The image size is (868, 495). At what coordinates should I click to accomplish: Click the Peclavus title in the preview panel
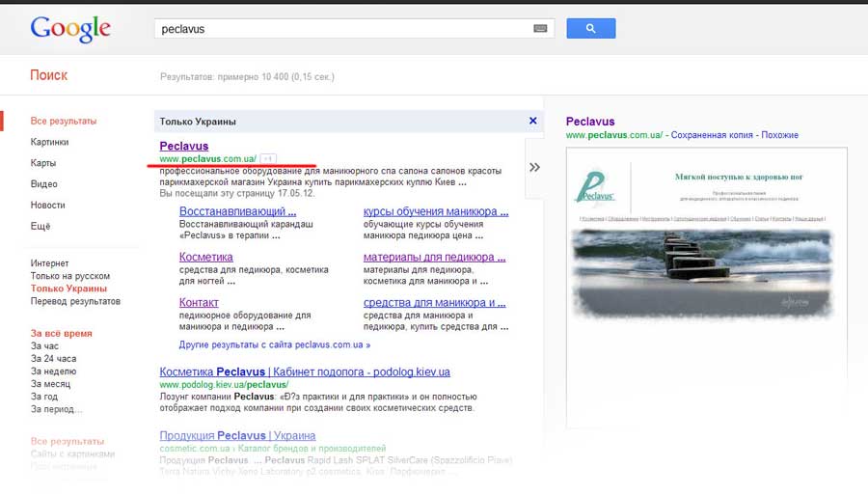click(590, 122)
